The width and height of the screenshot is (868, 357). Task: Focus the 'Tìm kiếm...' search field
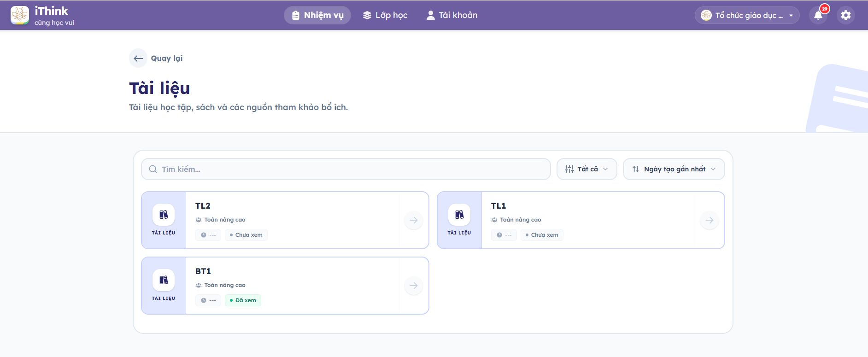(346, 169)
